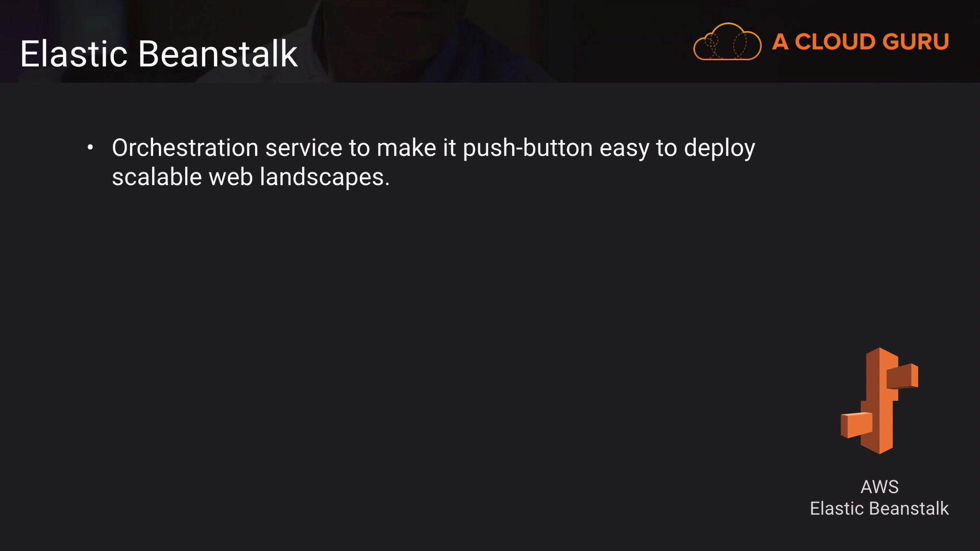Click the word Elastic in the slide title
This screenshot has height=551, width=980.
pos(73,54)
